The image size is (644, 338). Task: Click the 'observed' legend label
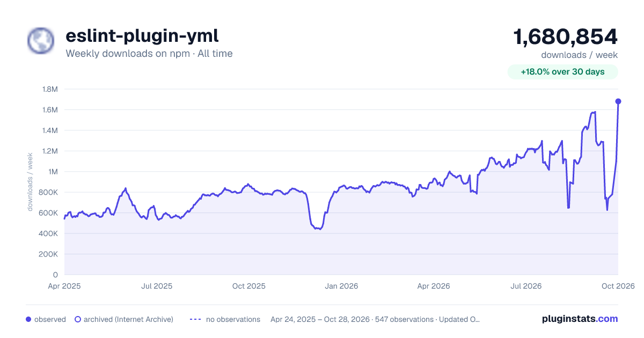[x=50, y=319]
